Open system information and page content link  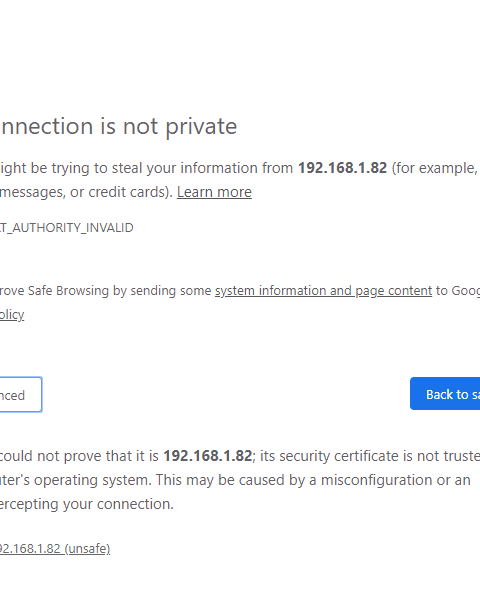[324, 291]
